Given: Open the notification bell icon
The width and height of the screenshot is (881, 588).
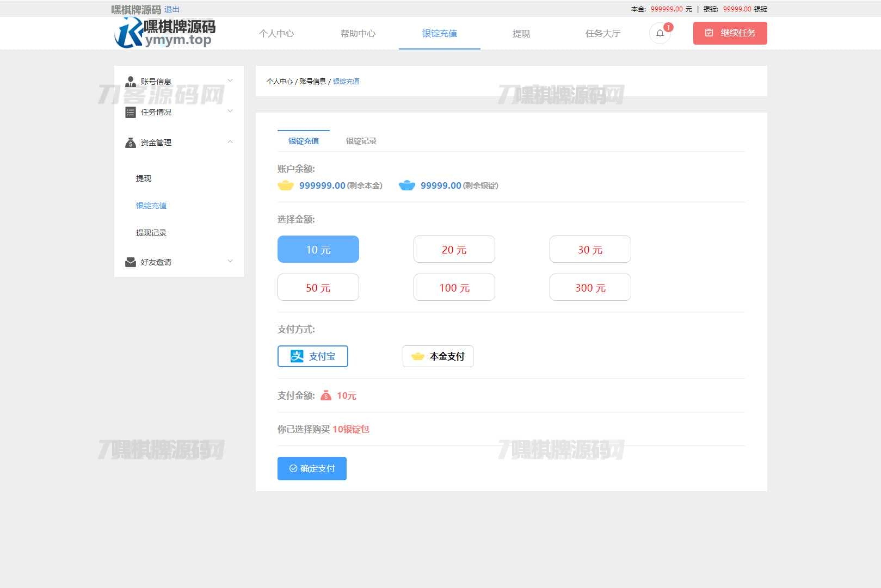Looking at the screenshot, I should pos(660,33).
